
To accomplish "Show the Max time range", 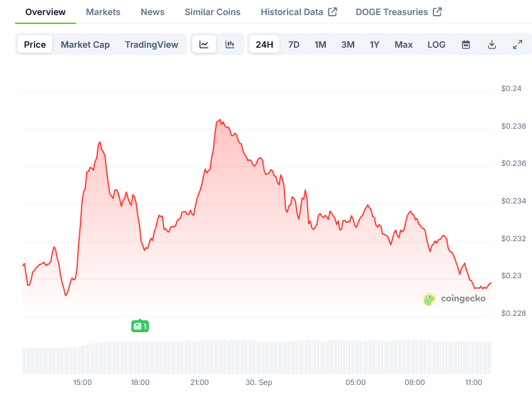I will tap(403, 45).
